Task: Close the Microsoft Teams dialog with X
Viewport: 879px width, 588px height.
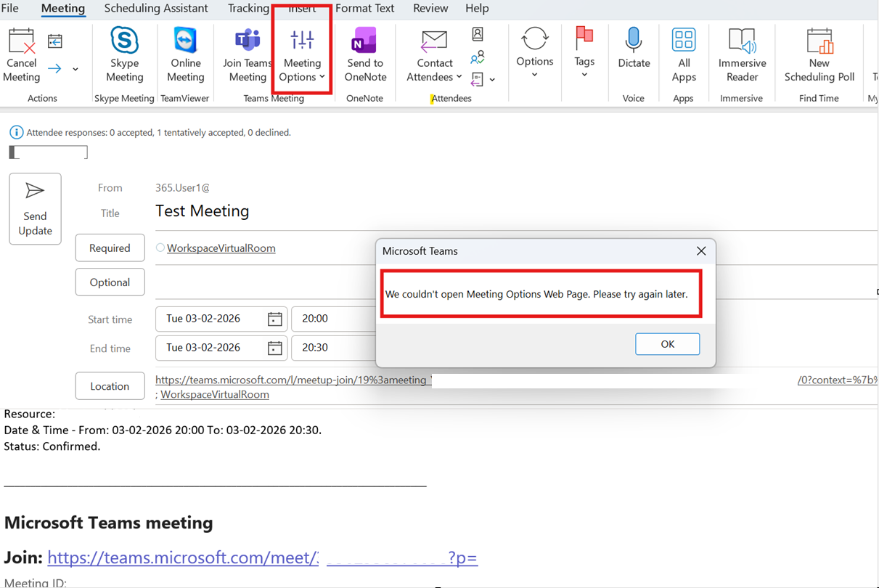Action: [701, 250]
